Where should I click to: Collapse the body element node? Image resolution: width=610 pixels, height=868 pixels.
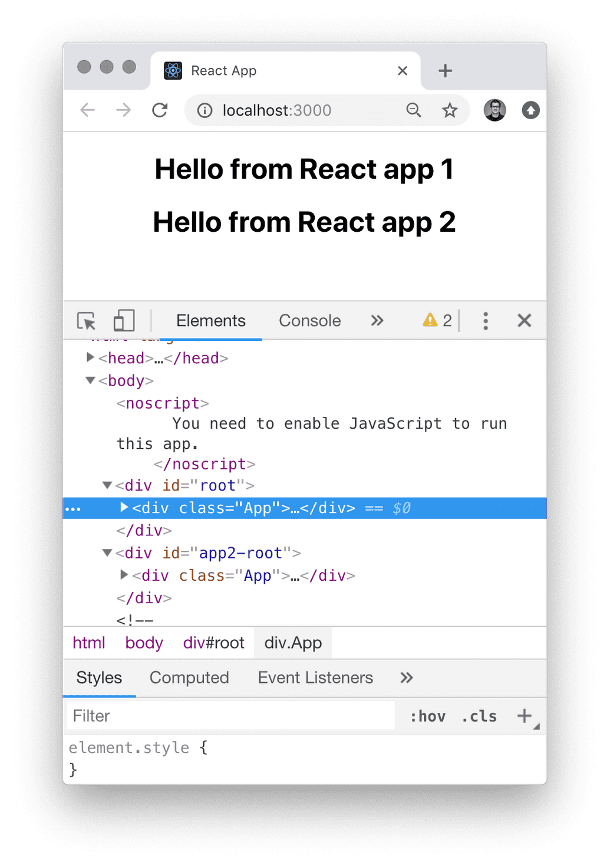[x=90, y=380]
